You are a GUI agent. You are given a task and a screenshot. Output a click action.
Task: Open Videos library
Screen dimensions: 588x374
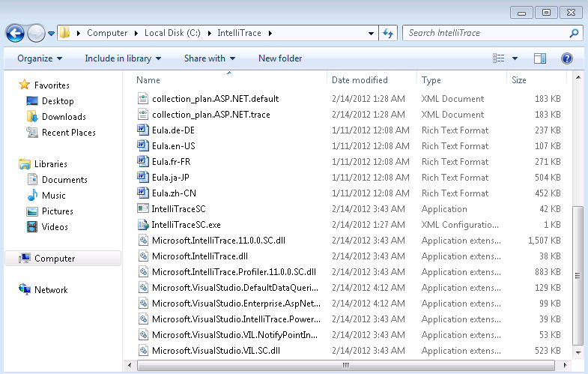click(55, 227)
